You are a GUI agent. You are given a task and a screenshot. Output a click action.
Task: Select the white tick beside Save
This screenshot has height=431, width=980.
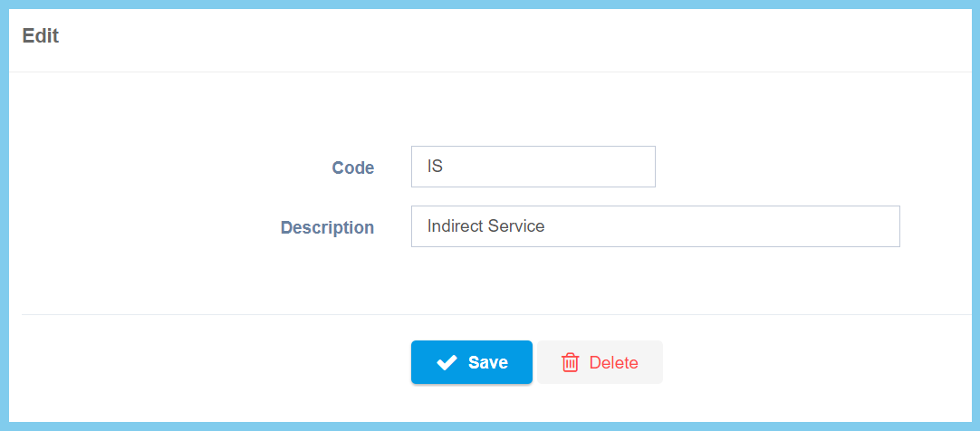(x=447, y=363)
